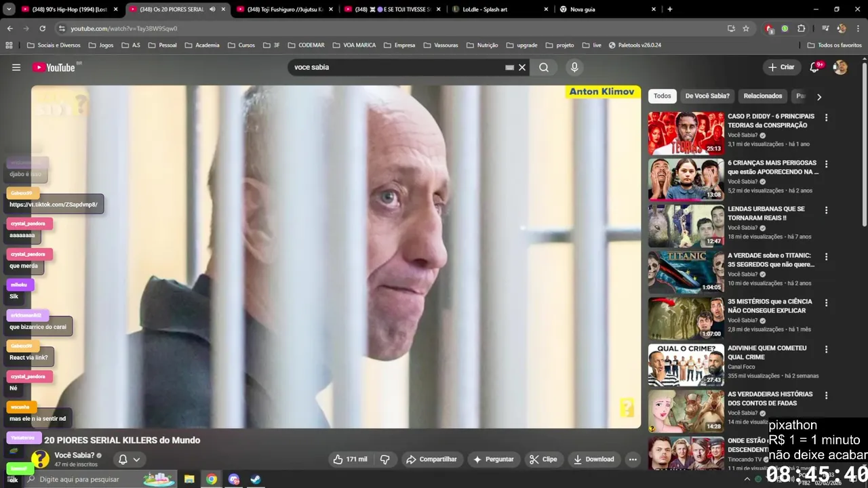This screenshot has width=868, height=488.
Task: Go back to the previous page
Action: 9,28
